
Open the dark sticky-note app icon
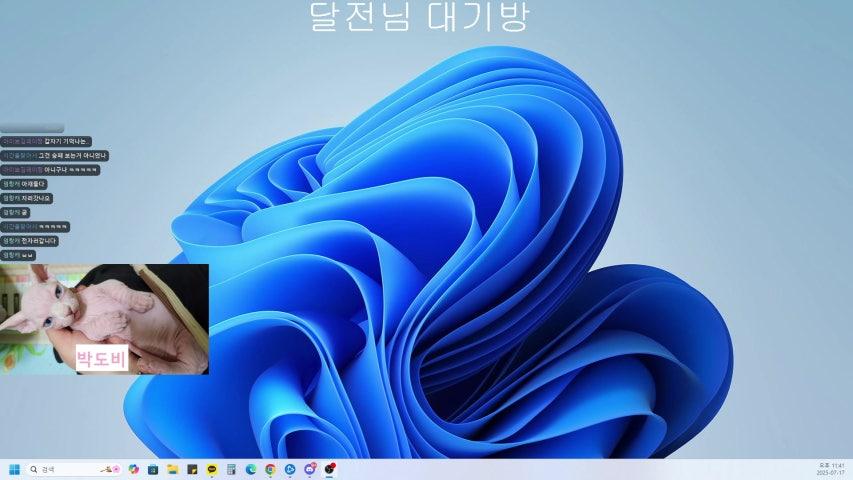(x=192, y=469)
